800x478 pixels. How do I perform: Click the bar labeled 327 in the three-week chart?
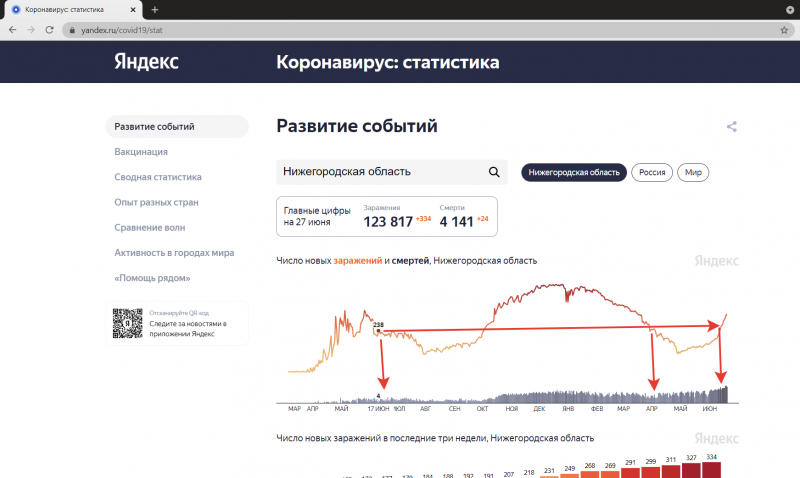[x=691, y=470]
